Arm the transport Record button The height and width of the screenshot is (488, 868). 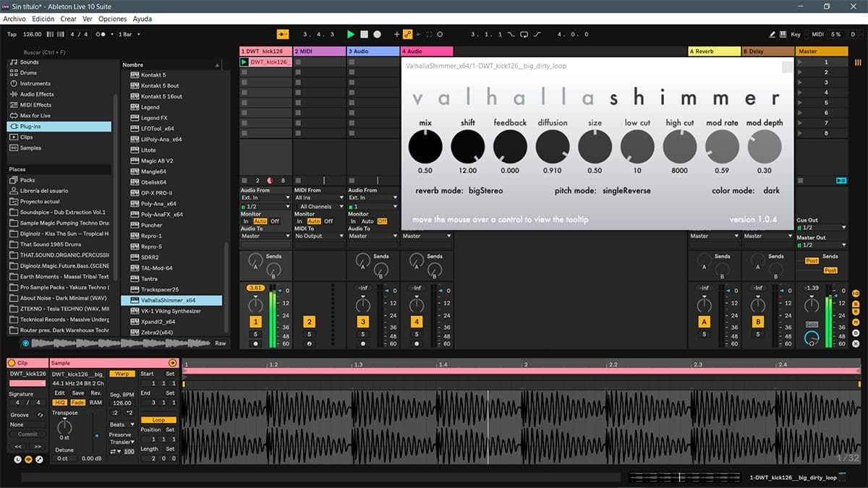point(377,34)
